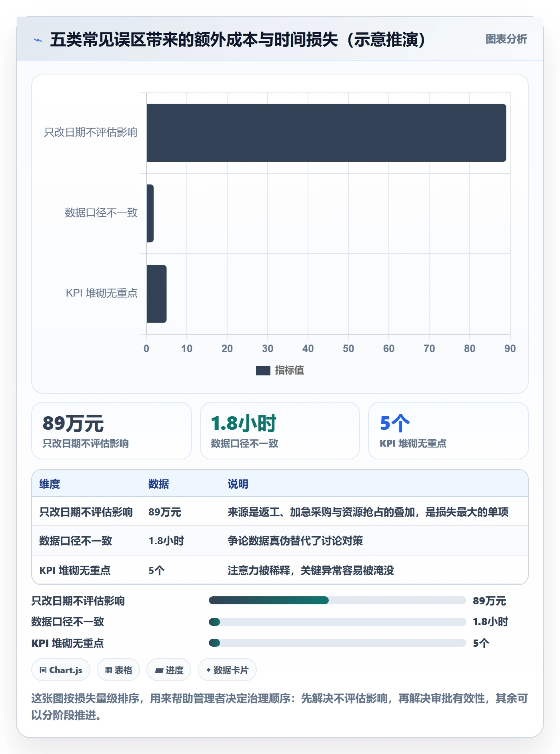Click the 图表分析 label in header

pos(506,39)
